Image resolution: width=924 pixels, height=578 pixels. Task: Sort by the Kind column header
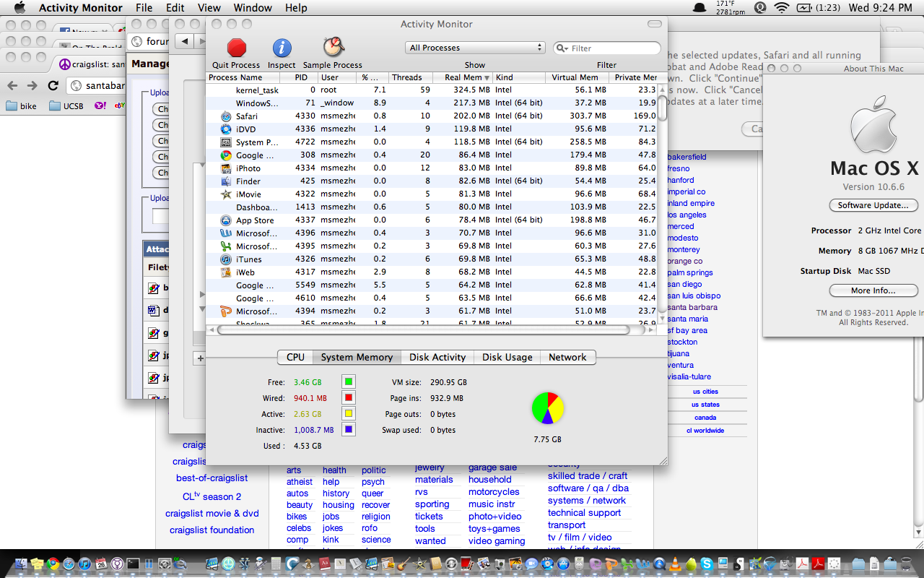[x=520, y=77]
